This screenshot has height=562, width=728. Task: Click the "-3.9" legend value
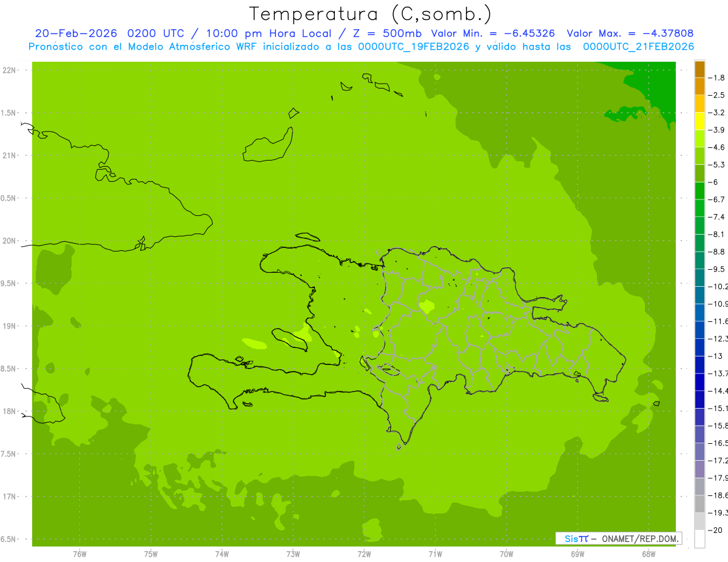click(x=717, y=130)
